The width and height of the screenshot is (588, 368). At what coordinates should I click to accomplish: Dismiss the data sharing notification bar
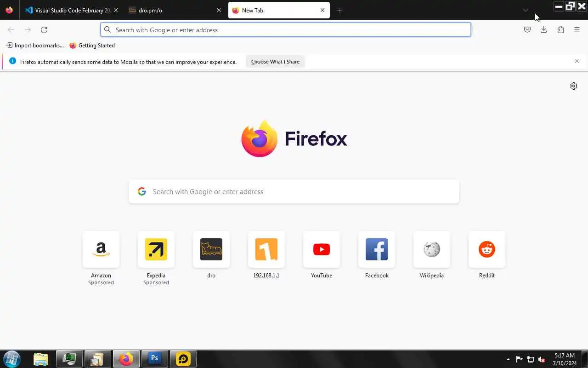coord(577,61)
